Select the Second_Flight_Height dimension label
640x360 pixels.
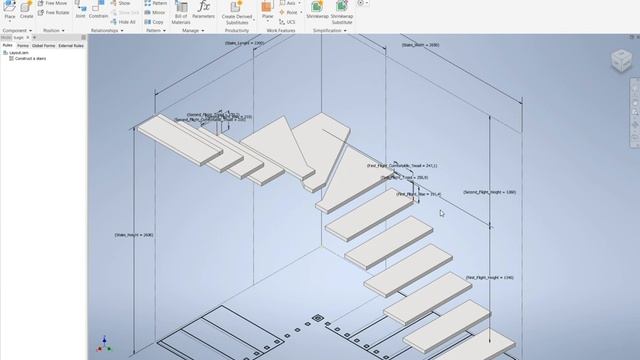pos(489,192)
